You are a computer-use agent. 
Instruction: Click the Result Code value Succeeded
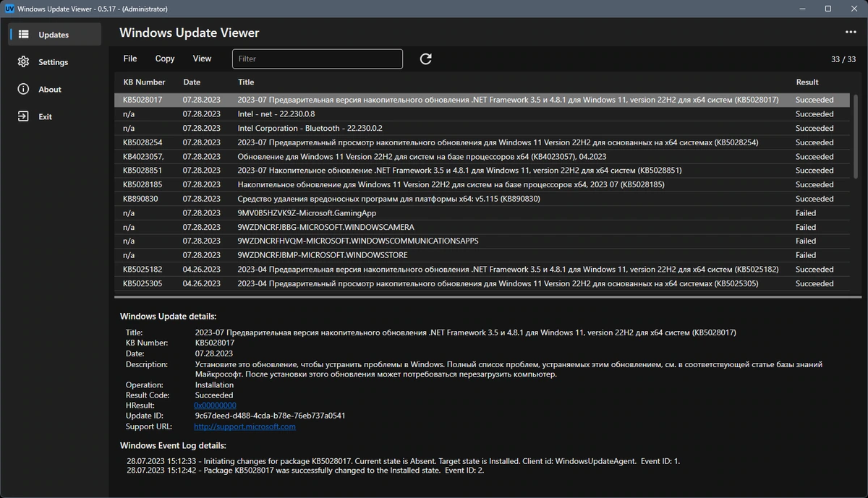point(214,395)
